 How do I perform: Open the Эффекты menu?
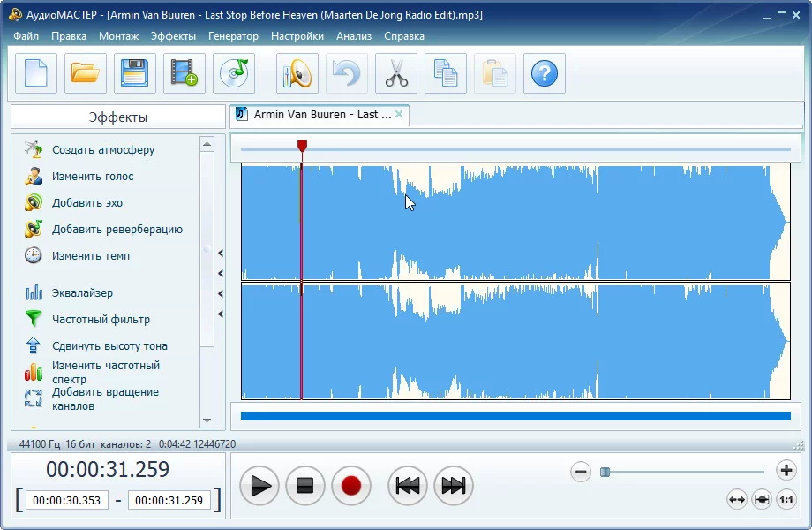coord(173,36)
